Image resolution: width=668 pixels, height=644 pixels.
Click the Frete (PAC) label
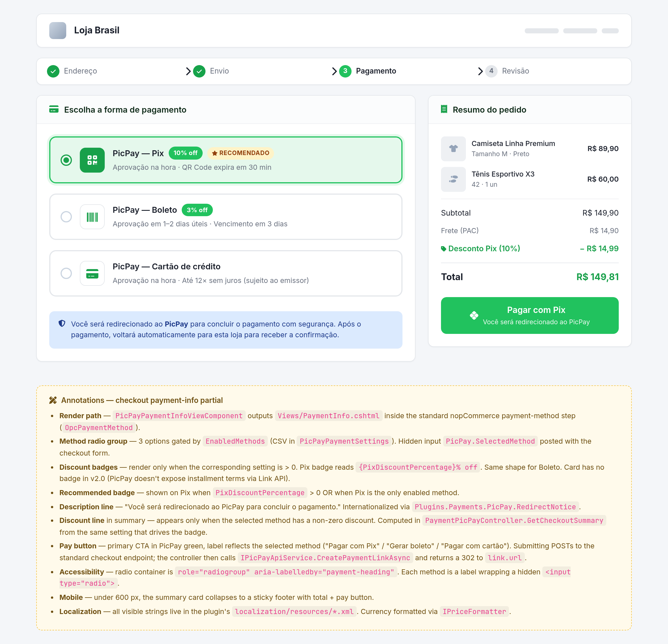pos(460,231)
